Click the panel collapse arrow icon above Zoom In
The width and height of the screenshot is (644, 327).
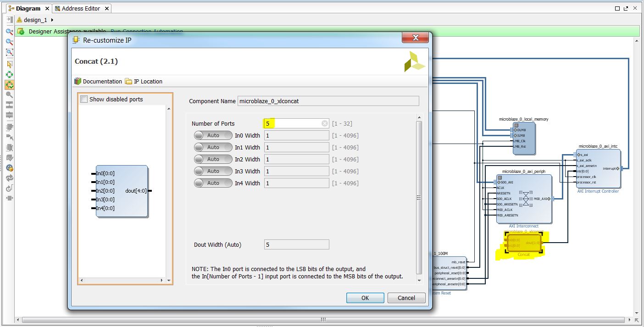click(x=9, y=20)
